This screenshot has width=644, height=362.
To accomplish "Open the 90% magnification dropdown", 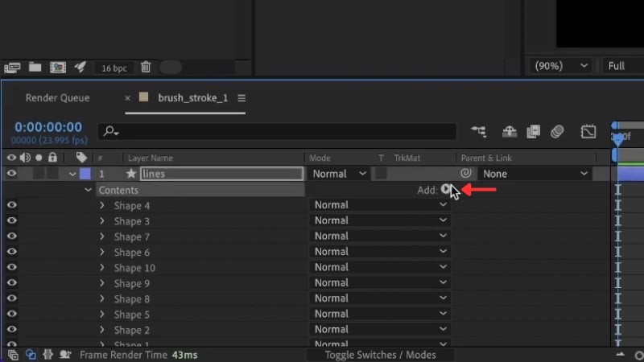I will click(561, 66).
